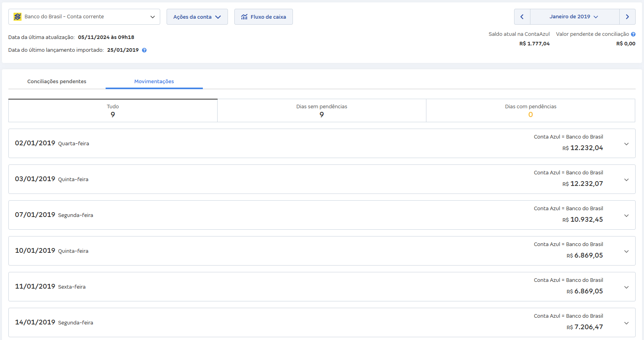
Task: Click help icon next to Valor pendente de conciliação
Action: (x=633, y=34)
